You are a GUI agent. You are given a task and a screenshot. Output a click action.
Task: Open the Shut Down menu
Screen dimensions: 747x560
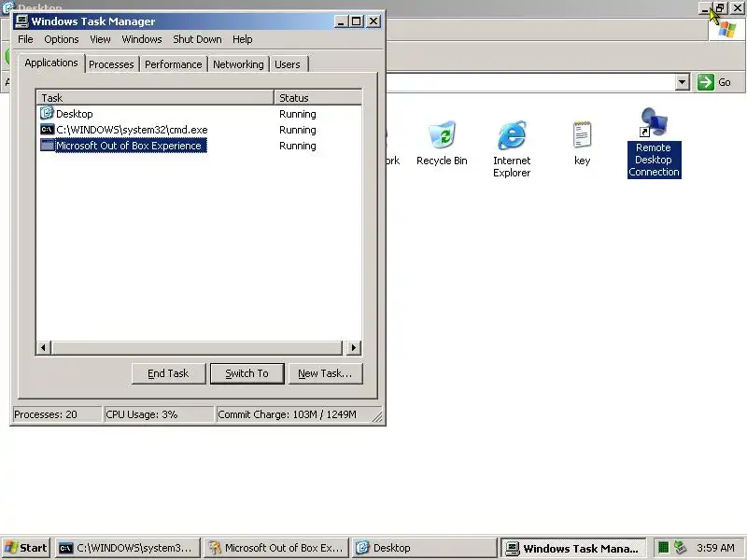(197, 39)
